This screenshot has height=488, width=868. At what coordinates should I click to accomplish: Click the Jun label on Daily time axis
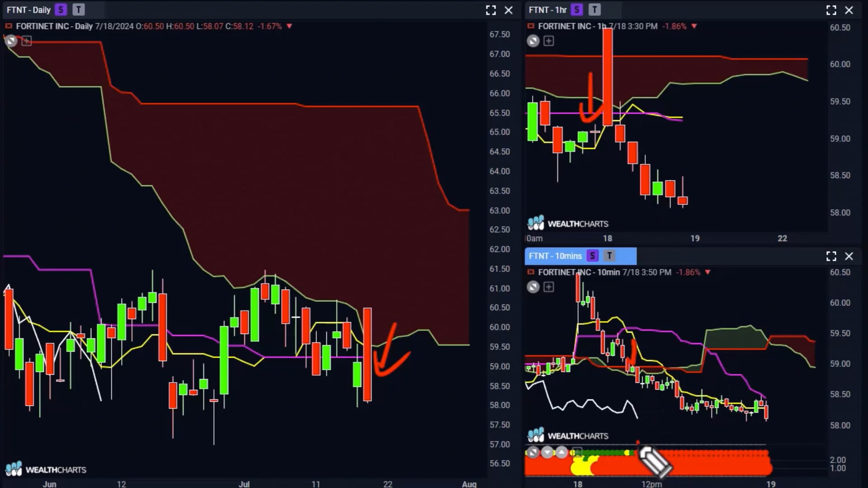(49, 483)
